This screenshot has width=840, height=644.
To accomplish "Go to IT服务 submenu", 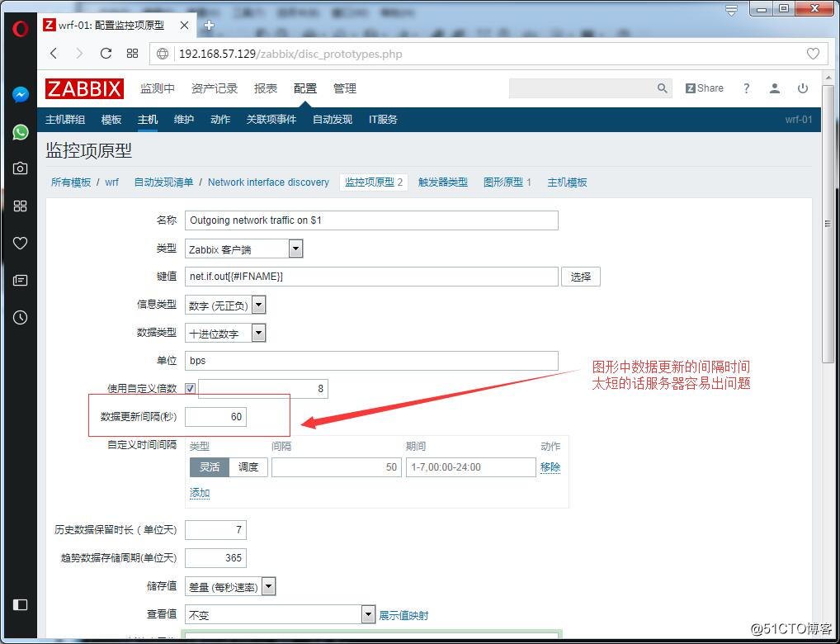I will click(383, 120).
